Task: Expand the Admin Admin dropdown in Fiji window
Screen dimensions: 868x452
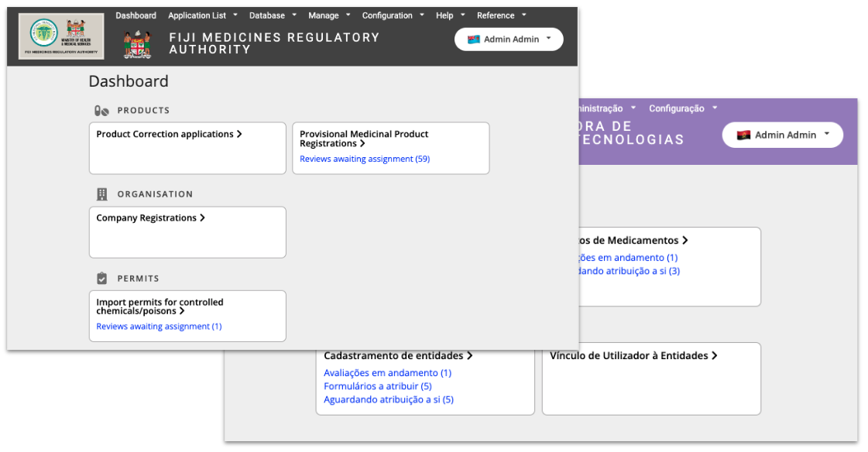Action: point(509,39)
